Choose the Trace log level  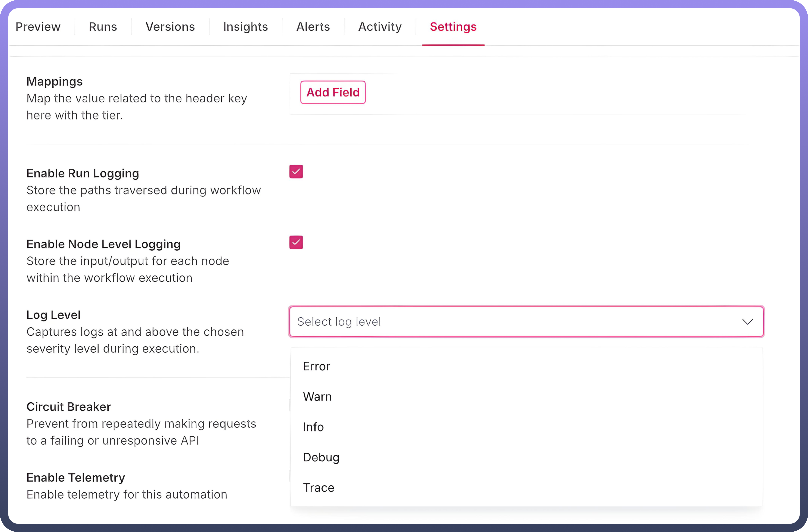318,487
